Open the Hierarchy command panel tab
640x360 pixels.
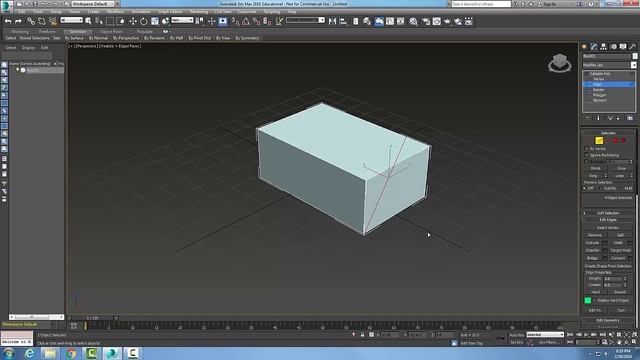point(604,47)
